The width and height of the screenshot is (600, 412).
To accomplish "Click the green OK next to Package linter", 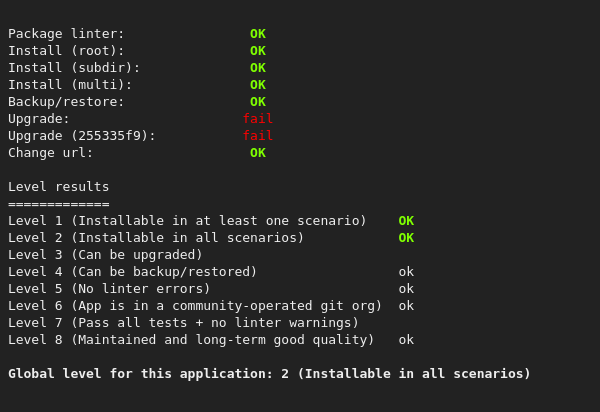I will point(257,34).
